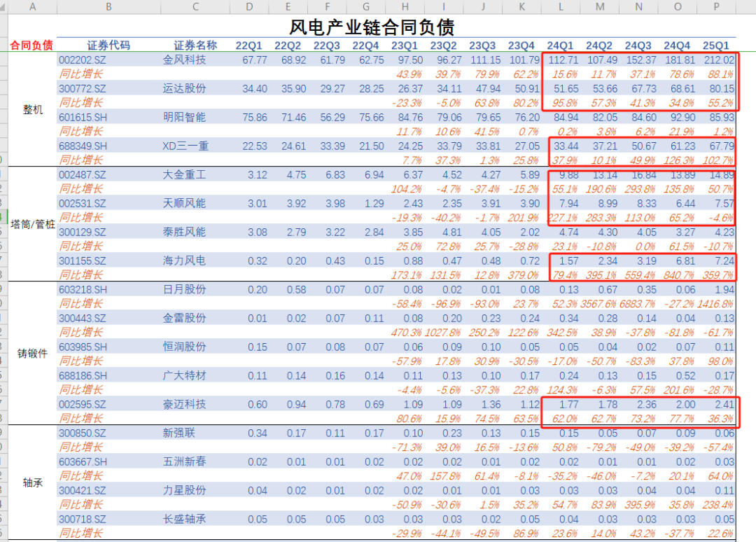Select column H header

coord(405,7)
